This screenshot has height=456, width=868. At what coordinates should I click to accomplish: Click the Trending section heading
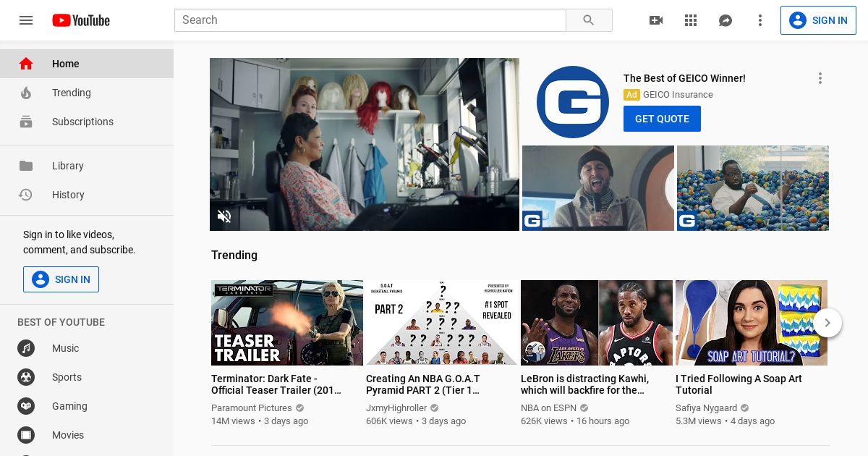(x=234, y=255)
